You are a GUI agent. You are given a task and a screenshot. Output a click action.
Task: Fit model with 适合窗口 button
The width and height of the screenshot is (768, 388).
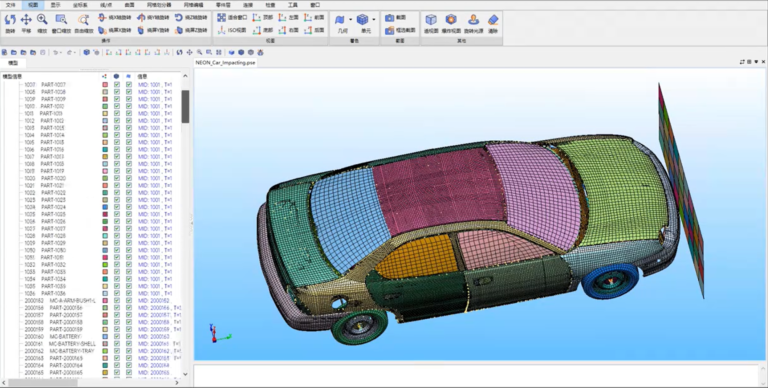pyautogui.click(x=232, y=18)
